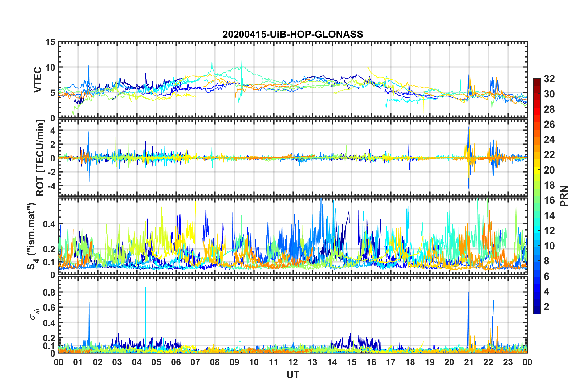Screen dimensions: 586x392
Task: Click the 19 hour tick on the UT axis
Action: pyautogui.click(x=430, y=362)
